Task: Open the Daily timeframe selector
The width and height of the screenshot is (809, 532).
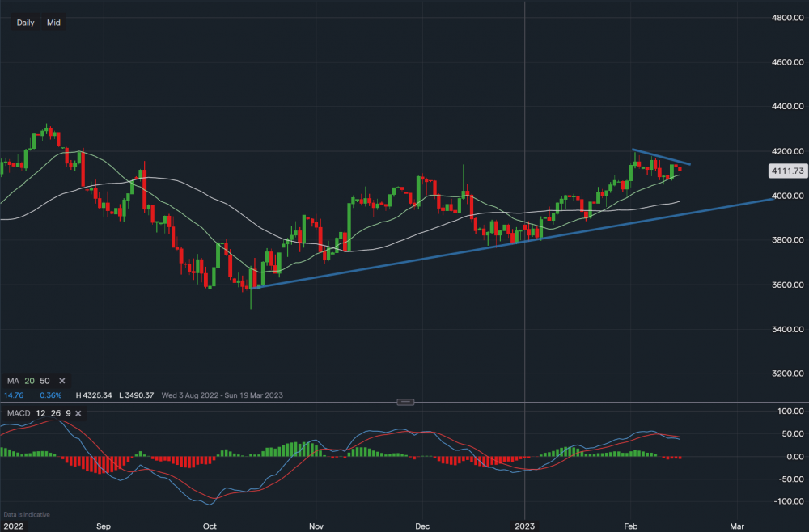Action: click(25, 23)
